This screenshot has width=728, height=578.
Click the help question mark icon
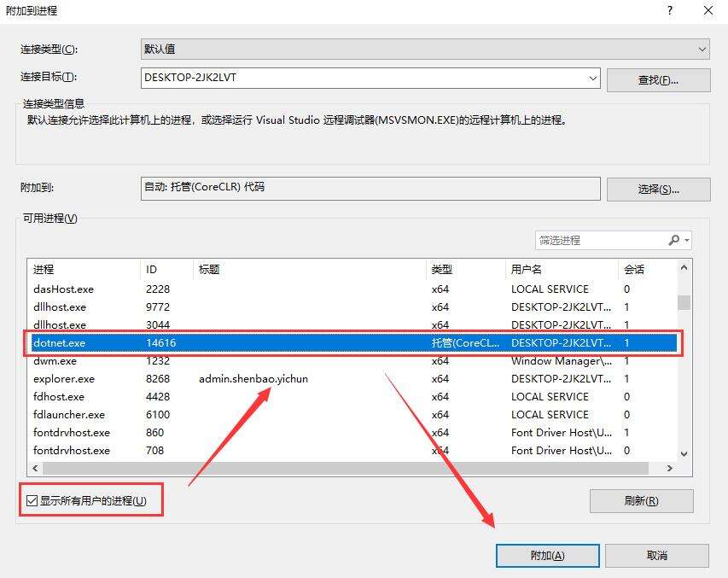[x=669, y=11]
